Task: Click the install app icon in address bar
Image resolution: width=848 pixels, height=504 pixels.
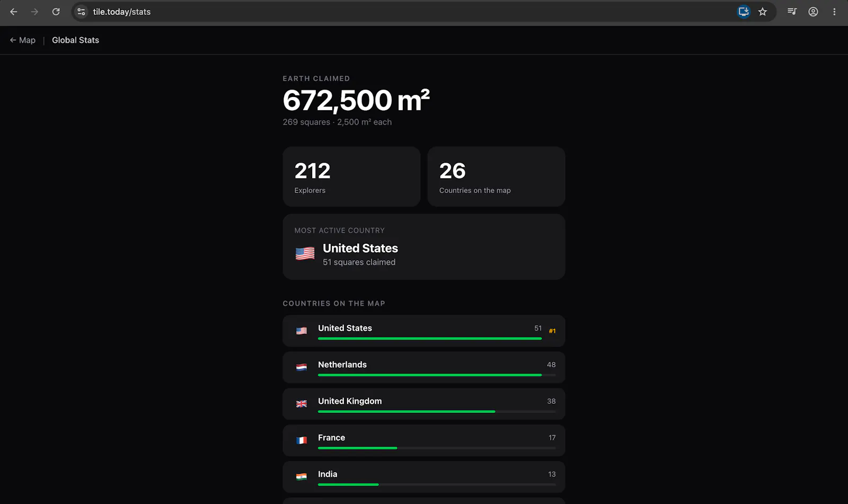Action: (x=744, y=12)
